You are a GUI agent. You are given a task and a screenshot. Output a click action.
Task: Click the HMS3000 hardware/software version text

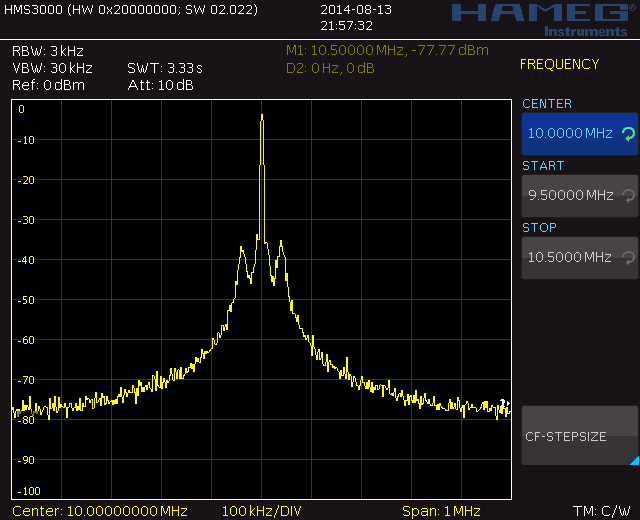[131, 10]
